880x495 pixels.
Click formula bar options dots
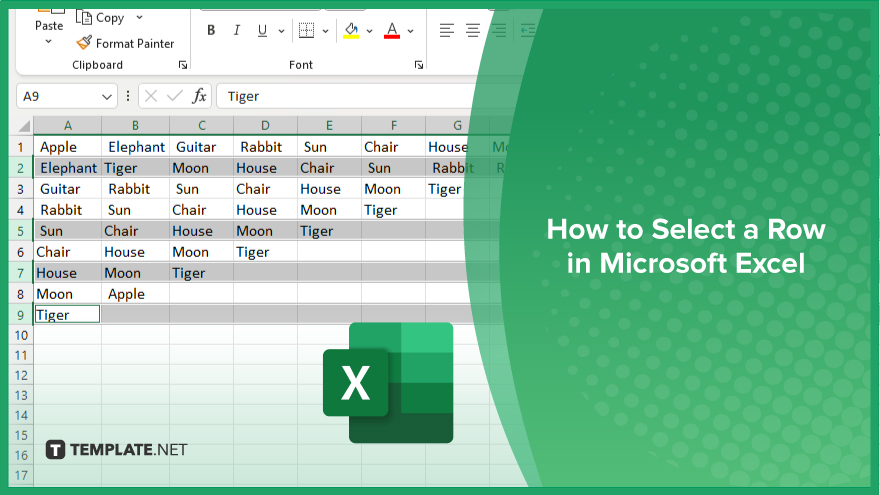coord(128,96)
